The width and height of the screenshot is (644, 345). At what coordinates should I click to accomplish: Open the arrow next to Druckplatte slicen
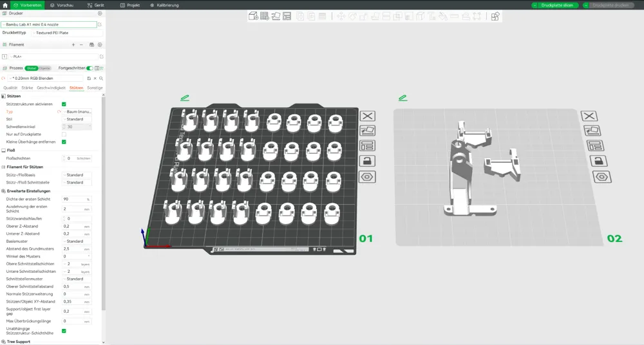(x=535, y=5)
